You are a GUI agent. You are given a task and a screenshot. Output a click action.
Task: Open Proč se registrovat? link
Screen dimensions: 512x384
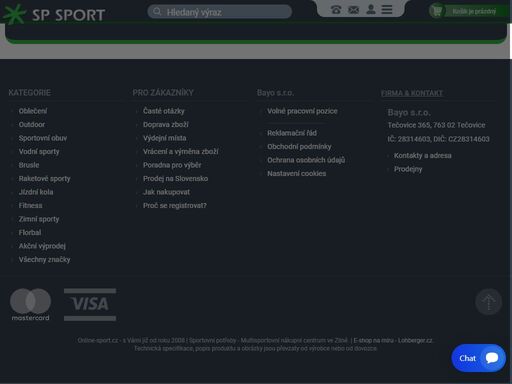pyautogui.click(x=175, y=206)
